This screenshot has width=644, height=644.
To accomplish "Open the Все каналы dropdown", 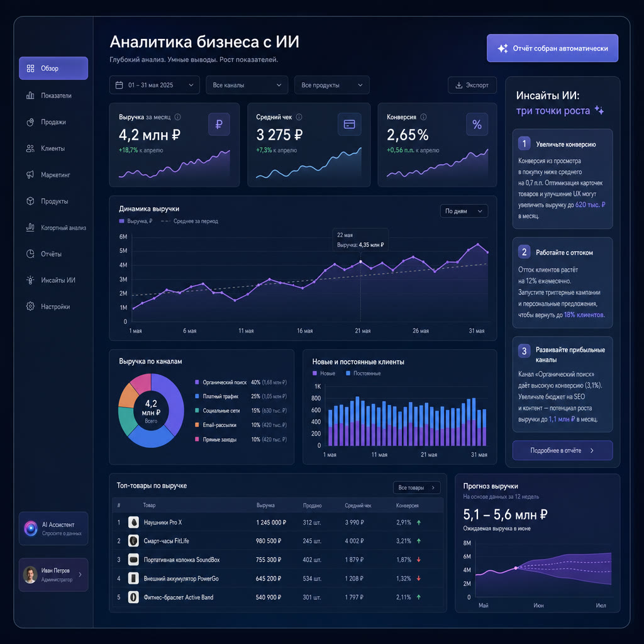I will click(247, 85).
